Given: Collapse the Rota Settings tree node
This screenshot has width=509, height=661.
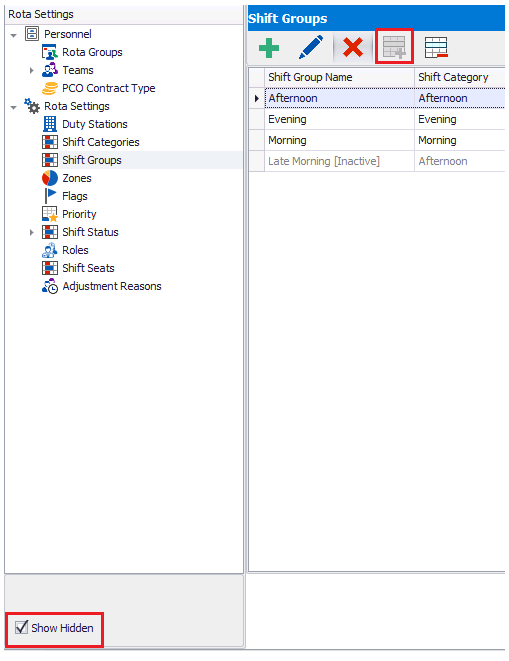Looking at the screenshot, I should coord(13,107).
